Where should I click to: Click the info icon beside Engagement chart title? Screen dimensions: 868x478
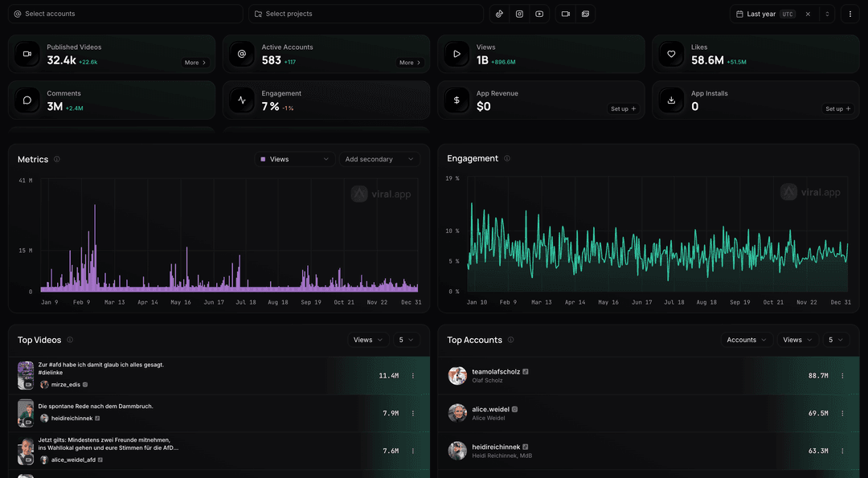point(507,159)
